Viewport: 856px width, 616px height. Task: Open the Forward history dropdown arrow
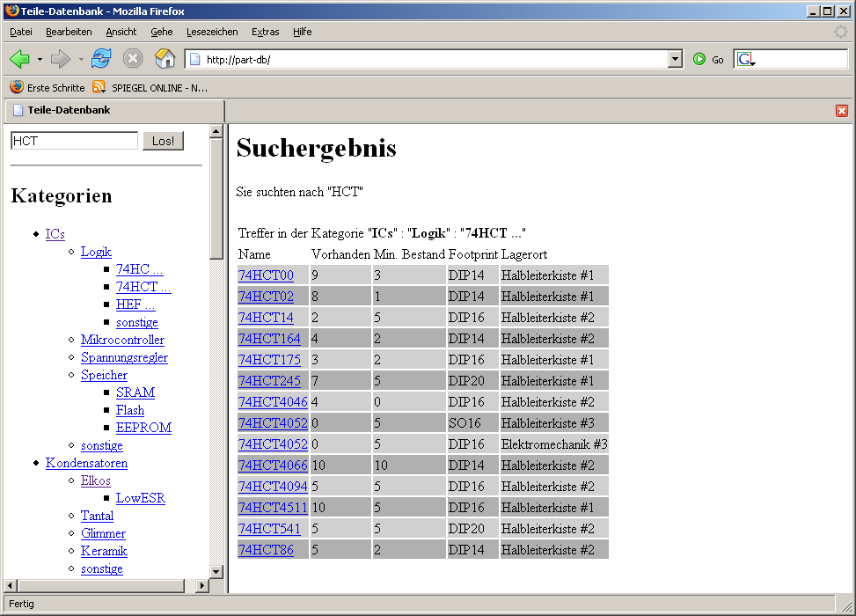(81, 59)
